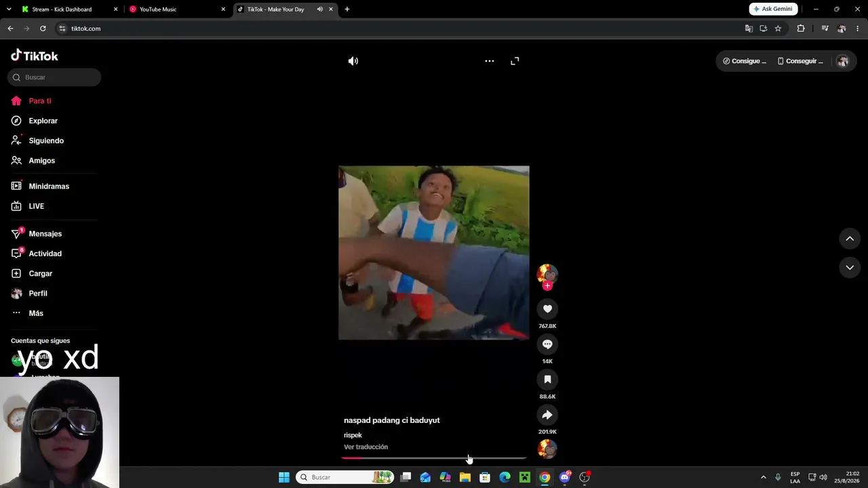Open the Amigos section

pos(42,161)
